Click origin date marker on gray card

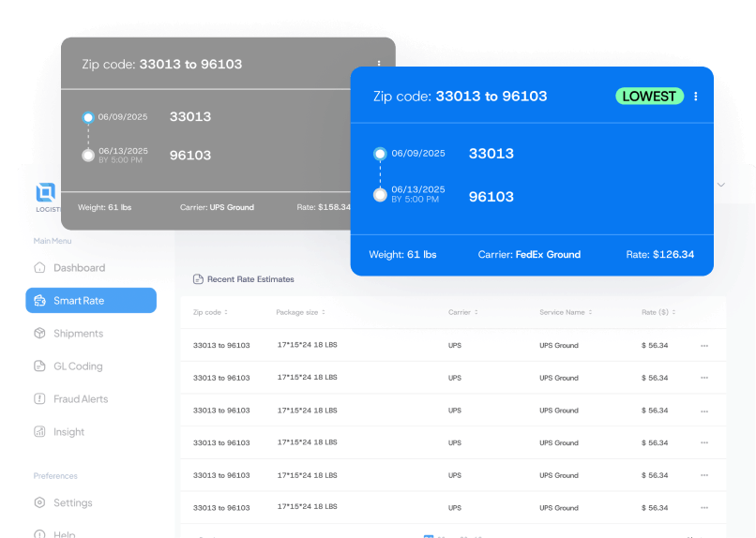(x=88, y=117)
